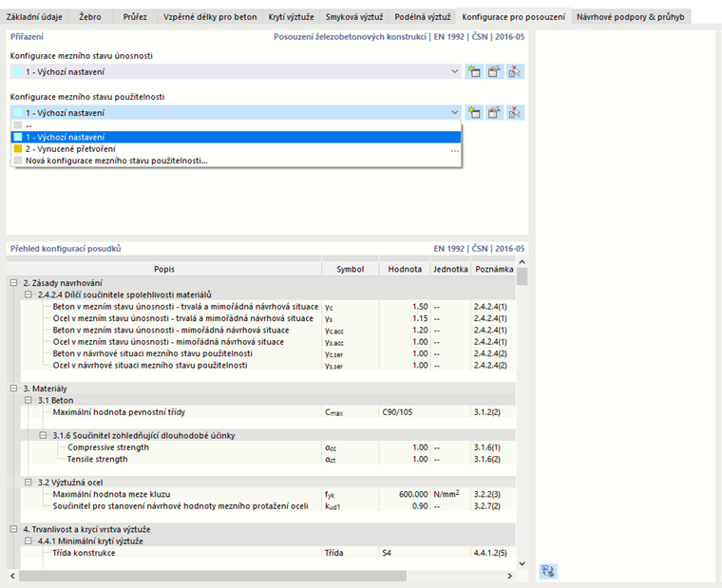
Task: Click note 4.4.1.2(5) in Poznámka column
Action: coord(490,553)
